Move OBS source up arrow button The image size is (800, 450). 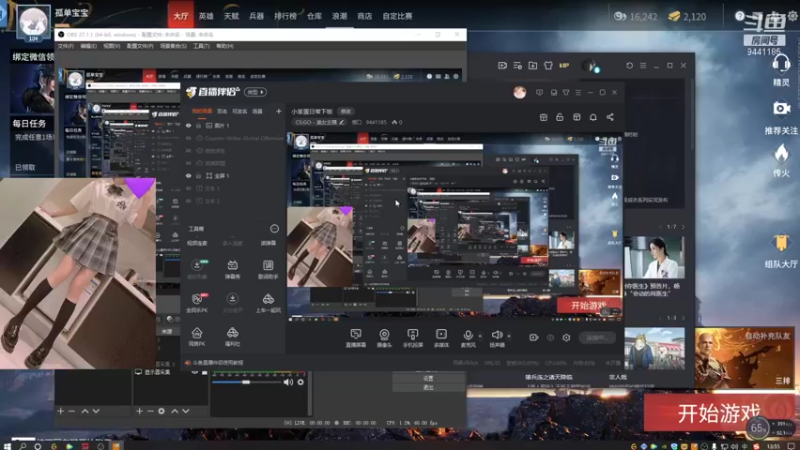[x=174, y=411]
